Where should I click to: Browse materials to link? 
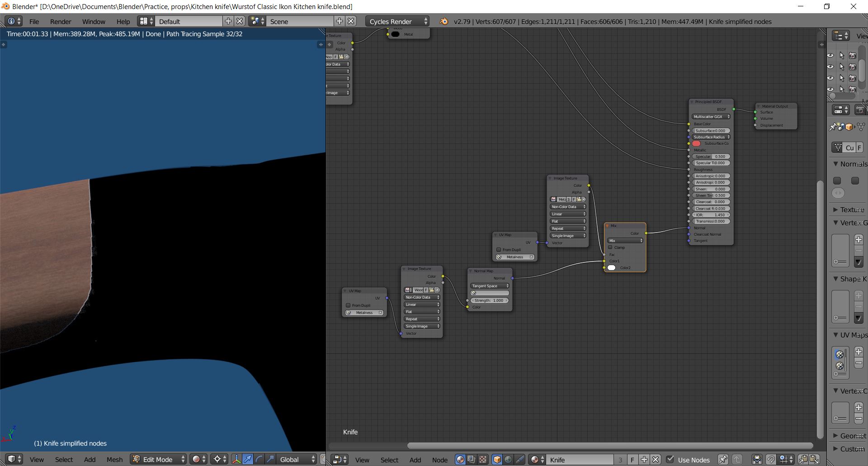tap(537, 460)
